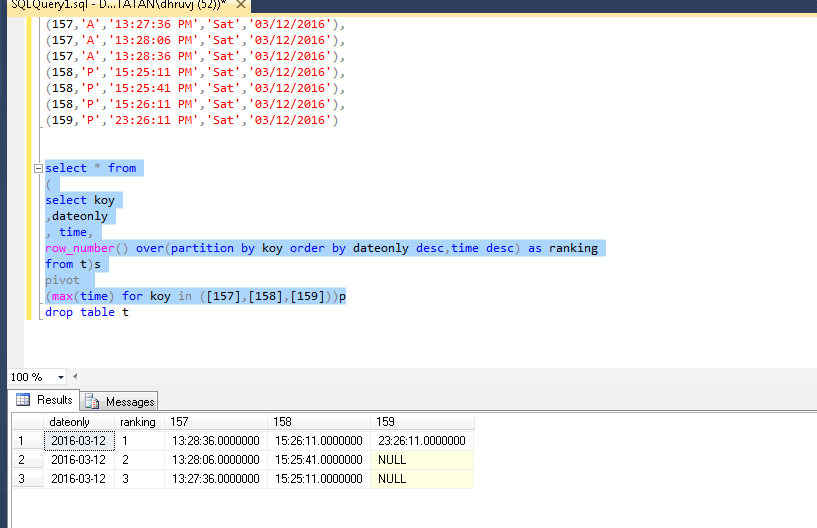
Task: Click the dateonly cell in row 2
Action: pos(79,460)
